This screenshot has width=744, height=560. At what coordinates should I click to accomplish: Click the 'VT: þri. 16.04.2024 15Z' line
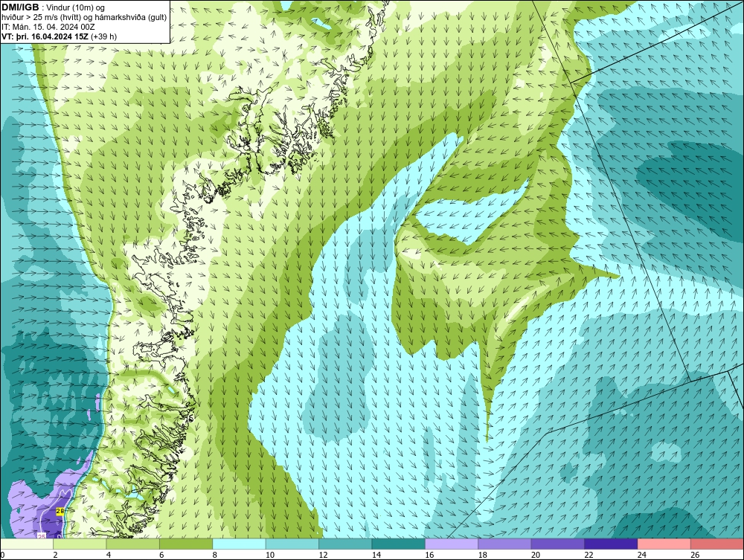[x=45, y=36]
